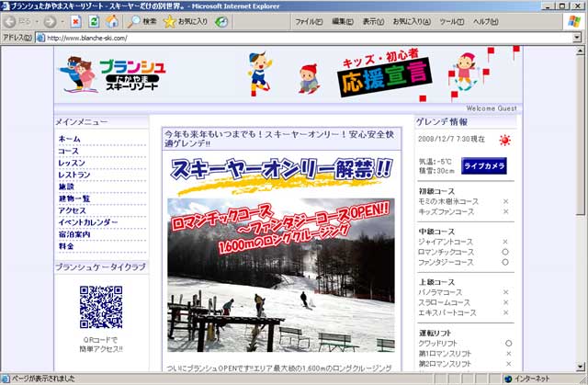Open the 表示(V) menu
Image resolution: width=588 pixels, height=385 pixels.
click(373, 21)
